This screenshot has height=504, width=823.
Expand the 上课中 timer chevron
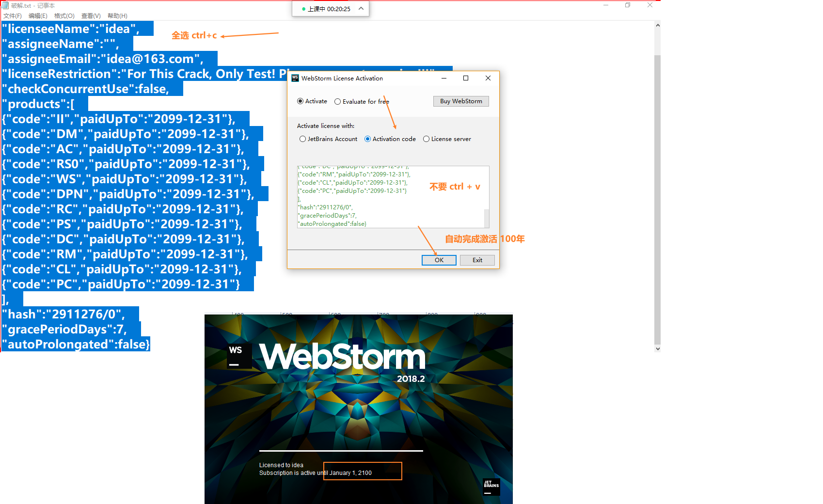pos(361,9)
